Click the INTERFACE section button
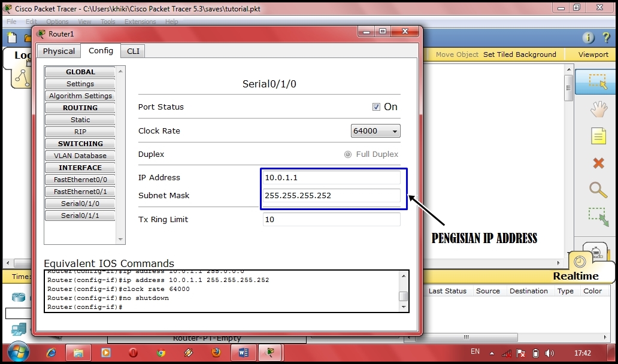 (80, 168)
